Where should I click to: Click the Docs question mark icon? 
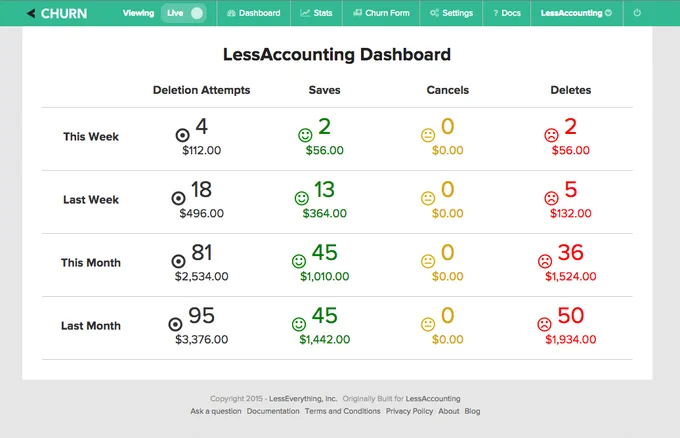496,13
